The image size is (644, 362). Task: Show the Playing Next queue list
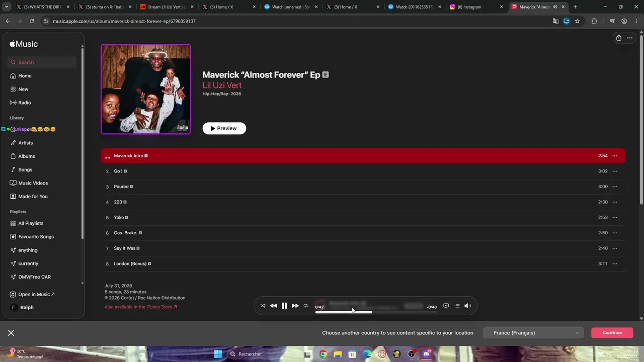point(457,306)
